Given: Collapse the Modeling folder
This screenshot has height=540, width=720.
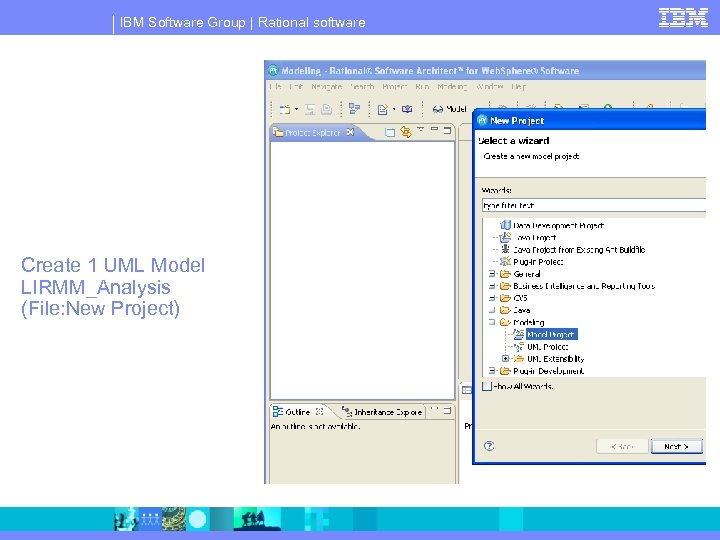Looking at the screenshot, I should [492, 322].
